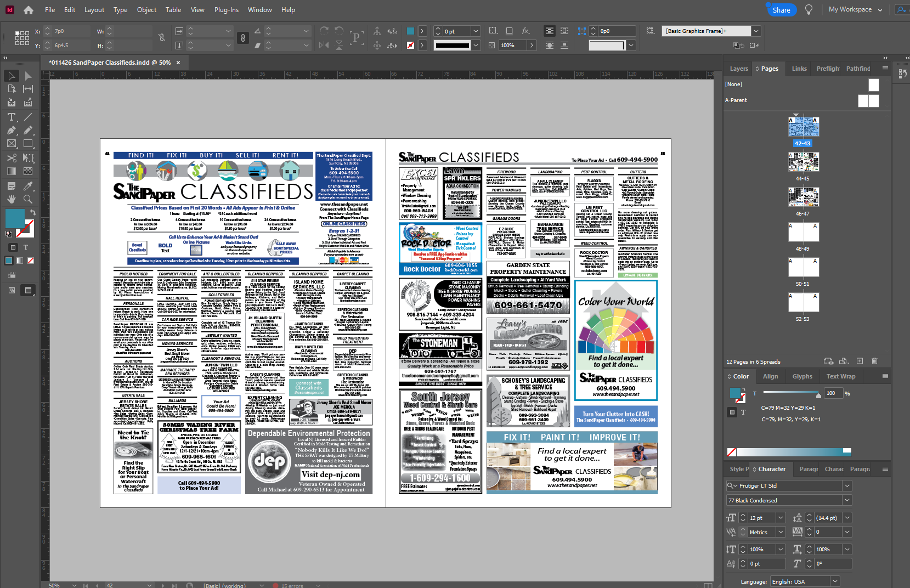The height and width of the screenshot is (588, 910).
Task: Select the Gradient Feather tool
Action: pyautogui.click(x=28, y=171)
